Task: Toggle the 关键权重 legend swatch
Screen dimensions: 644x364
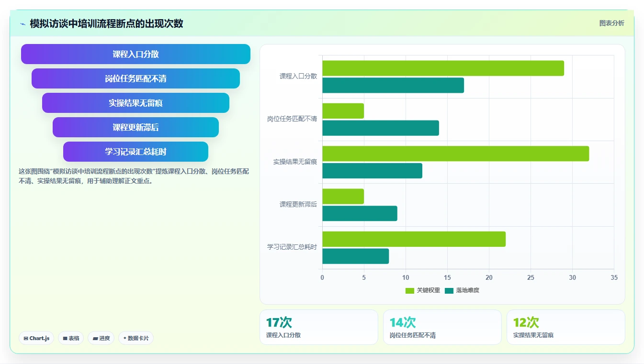Action: point(410,290)
